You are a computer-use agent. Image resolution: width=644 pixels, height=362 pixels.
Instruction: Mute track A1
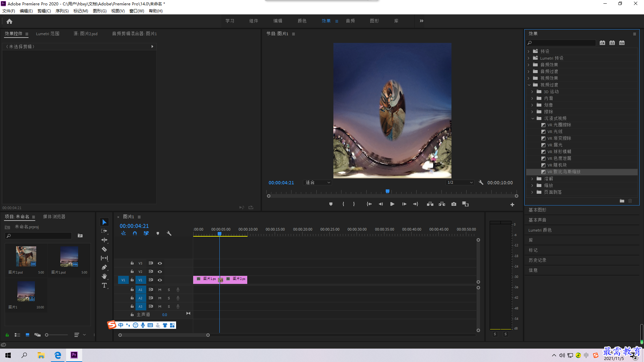(160, 290)
